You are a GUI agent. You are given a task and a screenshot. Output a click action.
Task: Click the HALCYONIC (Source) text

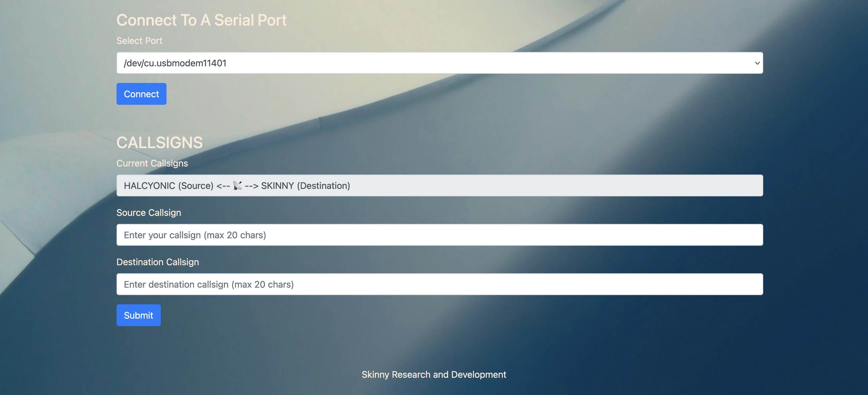(x=168, y=186)
